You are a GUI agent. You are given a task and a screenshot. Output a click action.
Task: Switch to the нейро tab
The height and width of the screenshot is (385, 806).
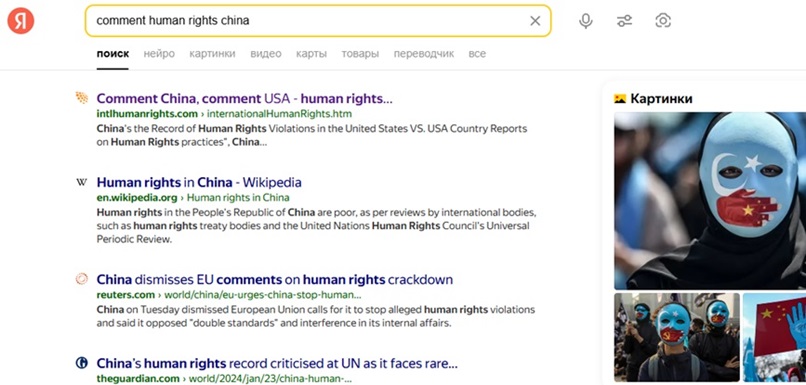pos(159,53)
